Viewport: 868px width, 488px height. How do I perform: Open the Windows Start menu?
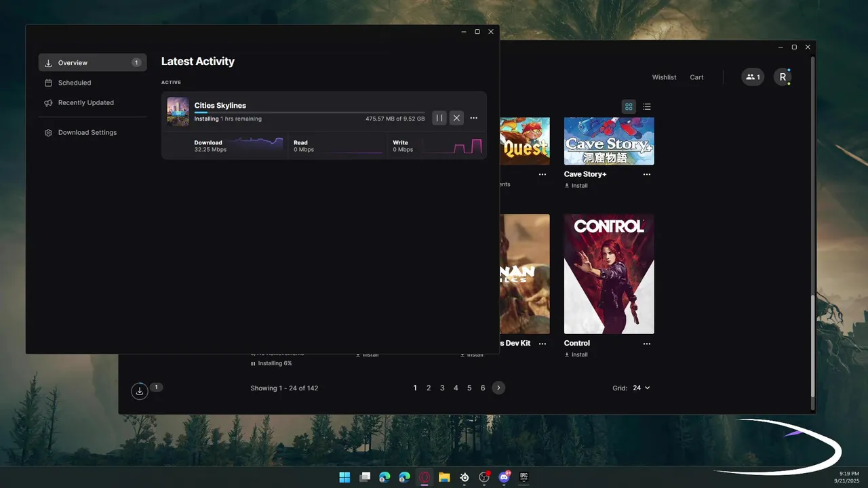(344, 477)
